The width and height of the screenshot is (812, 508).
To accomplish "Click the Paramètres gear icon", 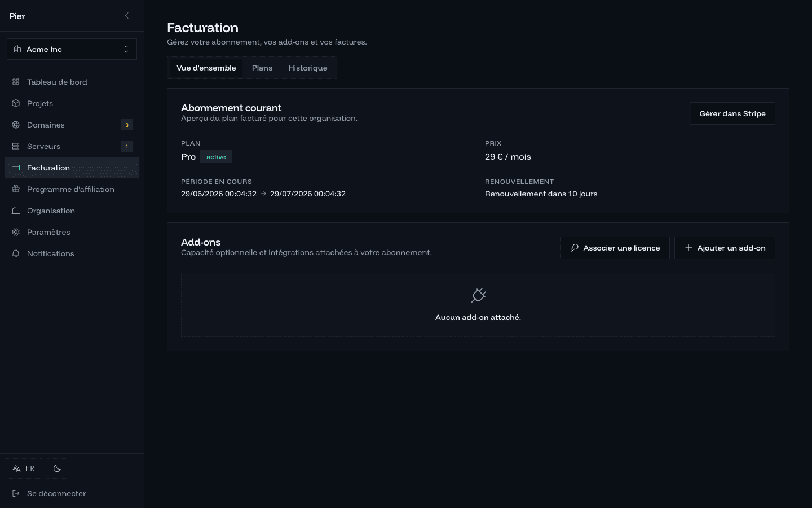I will [x=16, y=232].
